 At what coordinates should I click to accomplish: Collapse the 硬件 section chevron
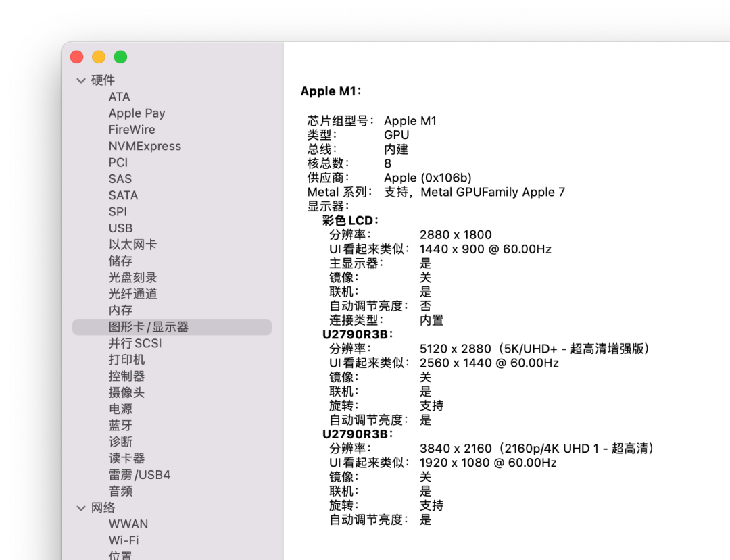coord(81,80)
